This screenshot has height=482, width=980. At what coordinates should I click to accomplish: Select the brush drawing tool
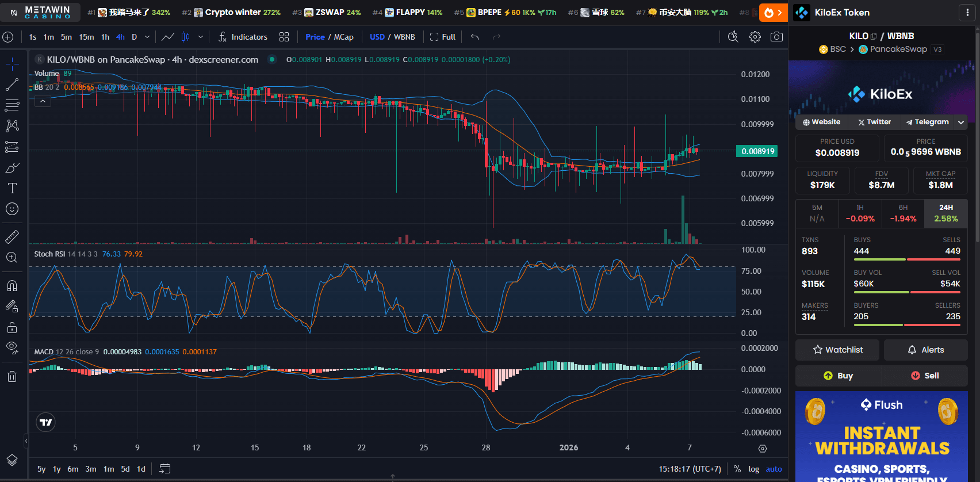[x=12, y=167]
